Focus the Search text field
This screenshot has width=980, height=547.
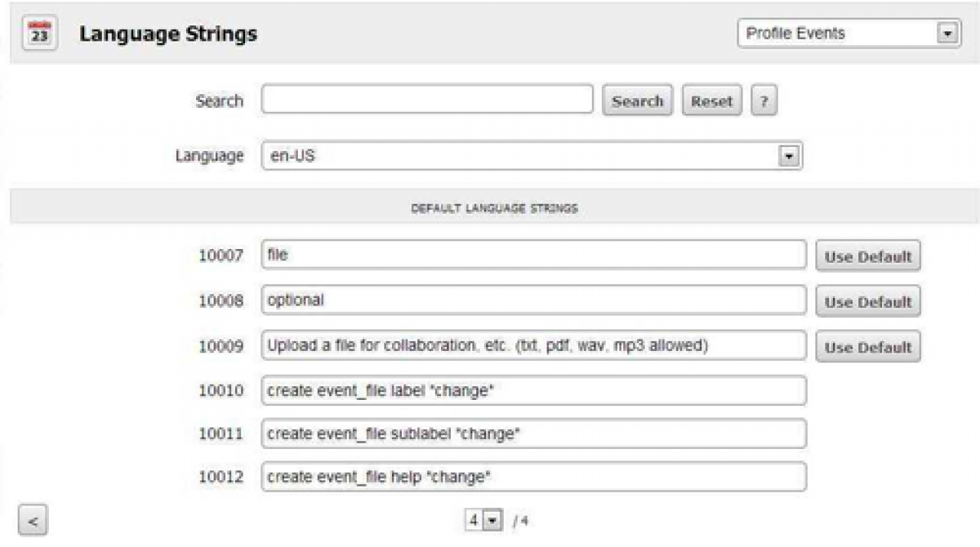coord(427,100)
